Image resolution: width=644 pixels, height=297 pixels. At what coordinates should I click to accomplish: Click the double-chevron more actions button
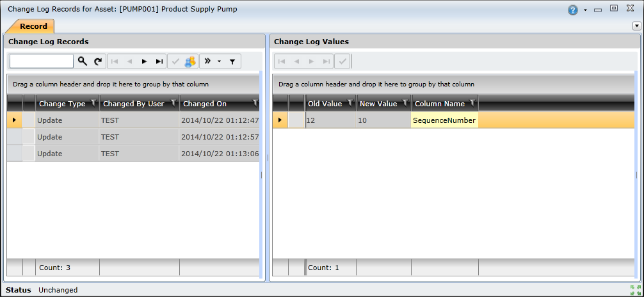[x=208, y=61]
